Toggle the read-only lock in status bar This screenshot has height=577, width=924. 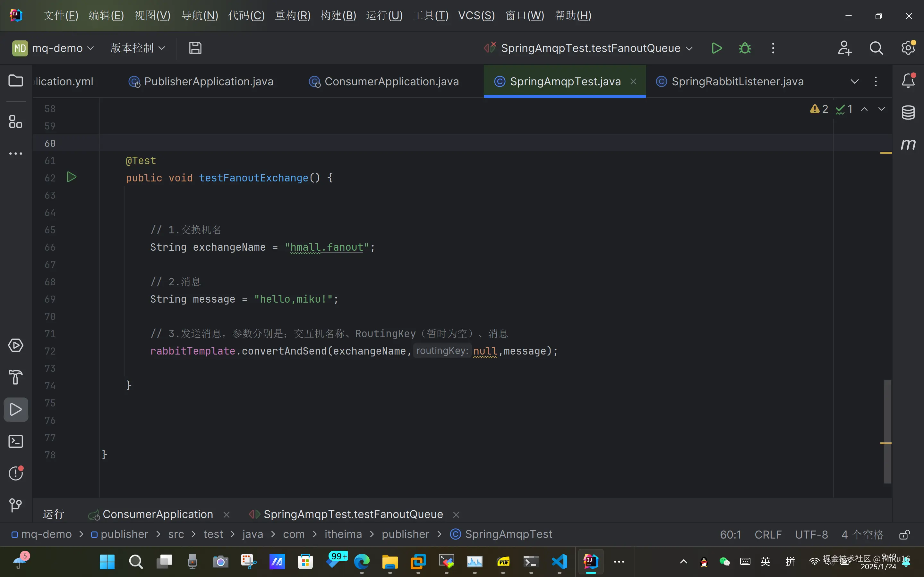coord(904,535)
